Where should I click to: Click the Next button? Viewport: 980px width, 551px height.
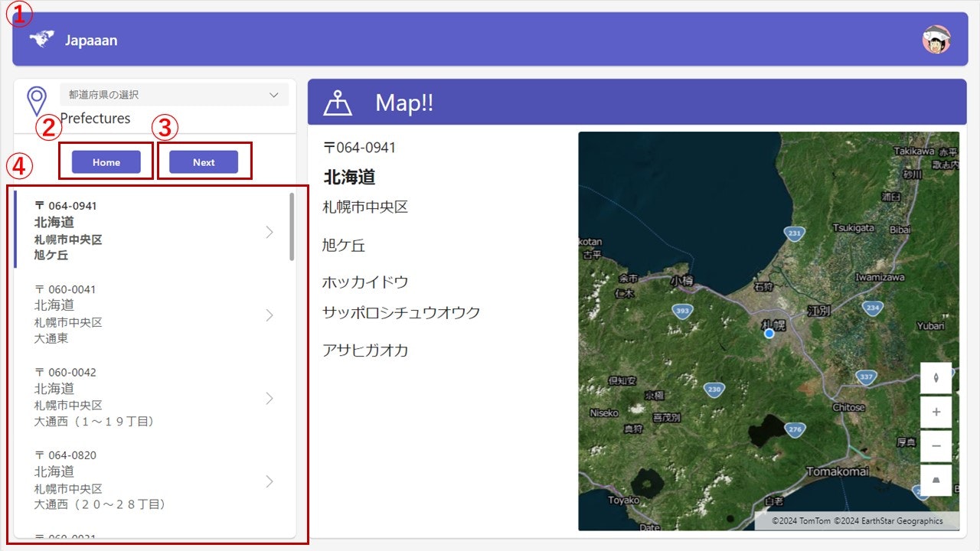[204, 162]
